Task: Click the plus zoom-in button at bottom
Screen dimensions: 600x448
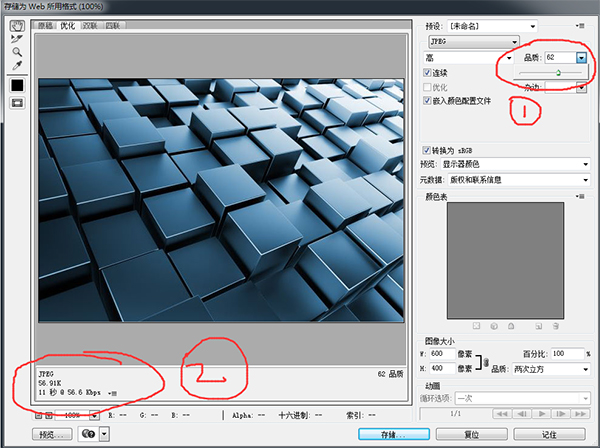Action: tap(49, 415)
